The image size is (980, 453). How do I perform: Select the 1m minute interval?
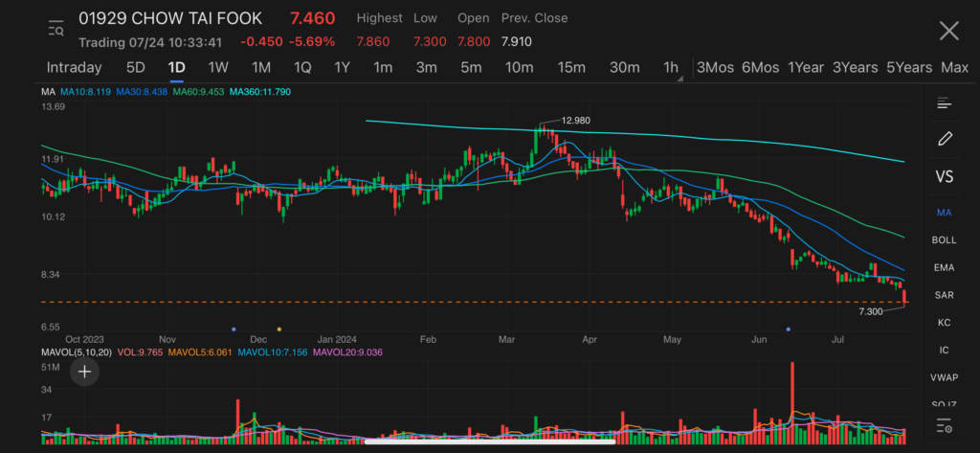tap(383, 68)
